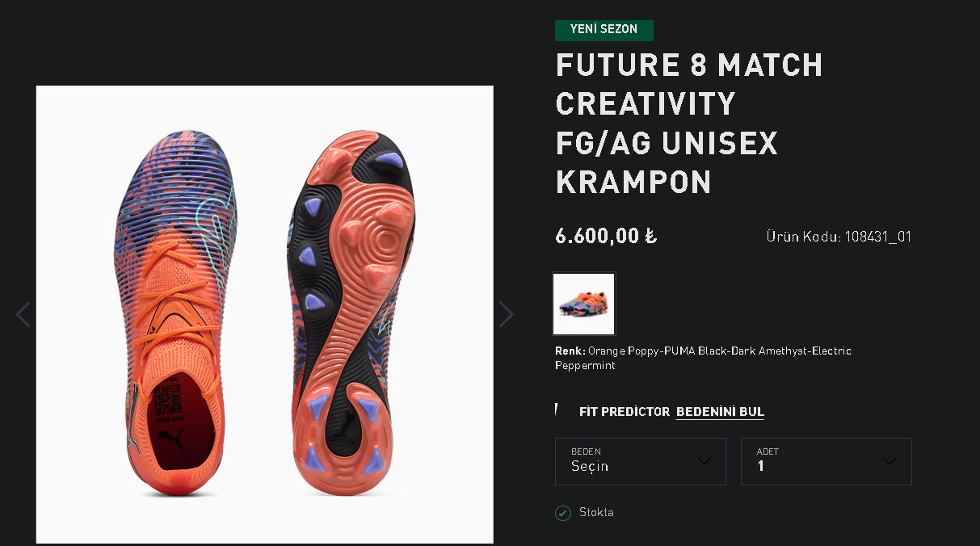Click the FIT PREDICTOR label
This screenshot has height=546, width=980.
[625, 412]
